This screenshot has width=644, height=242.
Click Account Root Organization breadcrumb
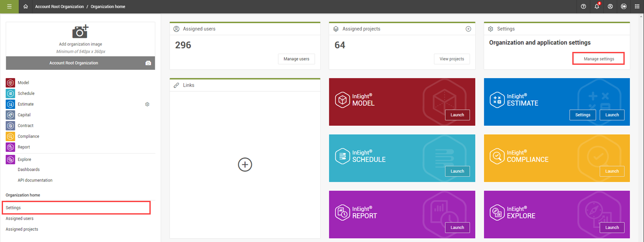59,6
